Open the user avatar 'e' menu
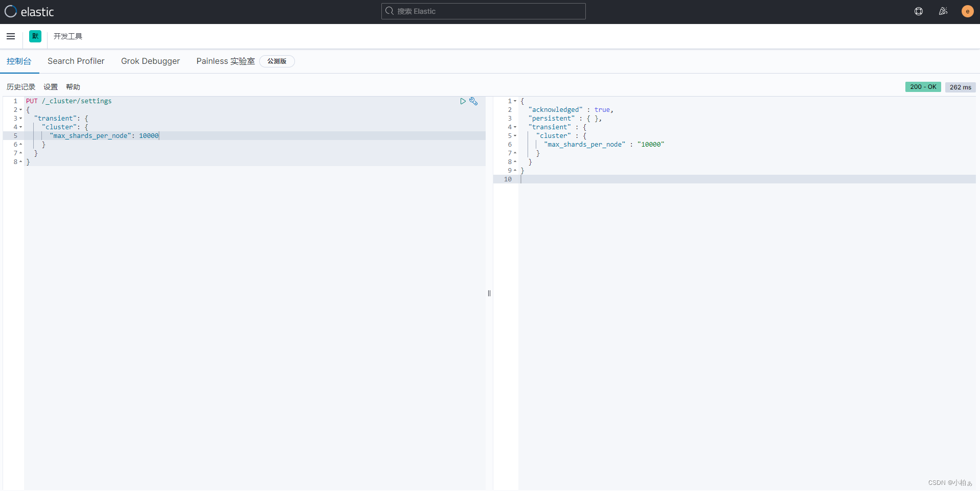Viewport: 980px width, 491px height. (x=967, y=11)
